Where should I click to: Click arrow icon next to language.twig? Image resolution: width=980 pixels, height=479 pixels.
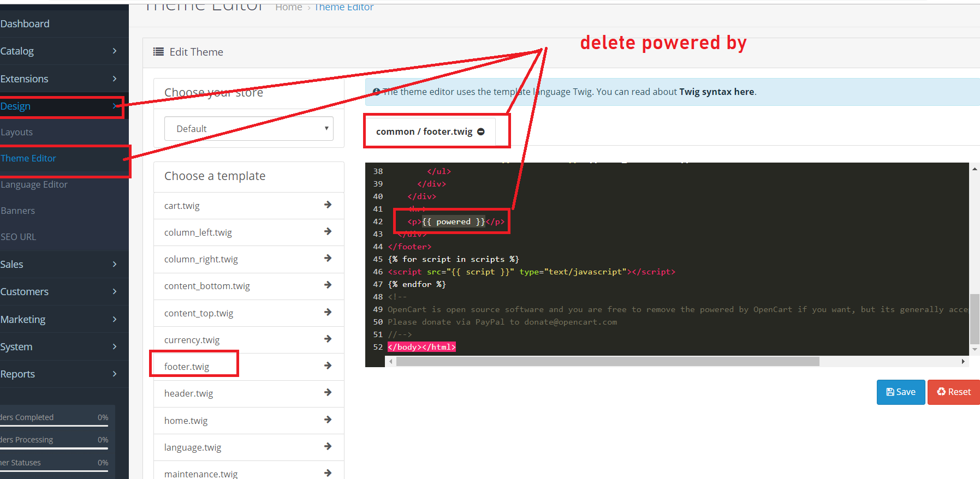tap(328, 446)
